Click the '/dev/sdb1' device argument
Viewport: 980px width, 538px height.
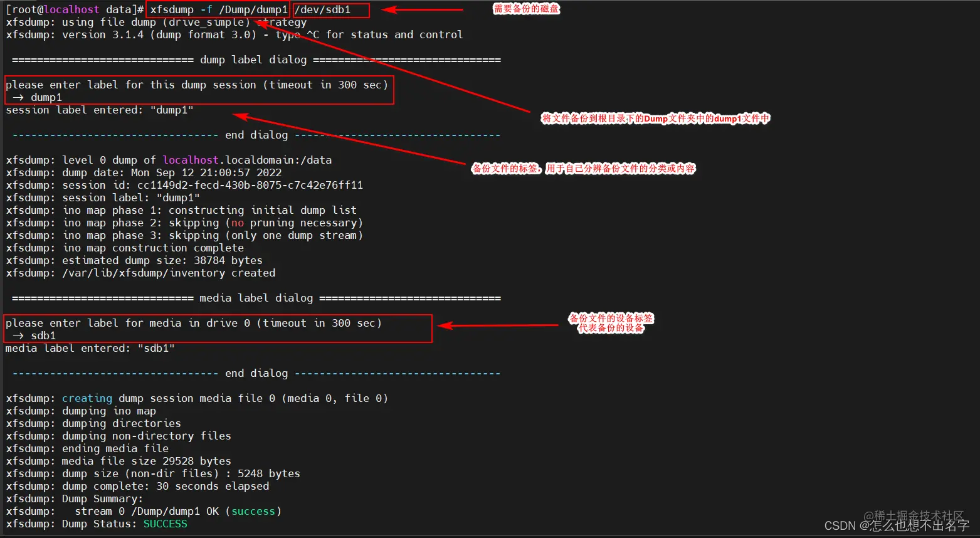click(x=322, y=9)
